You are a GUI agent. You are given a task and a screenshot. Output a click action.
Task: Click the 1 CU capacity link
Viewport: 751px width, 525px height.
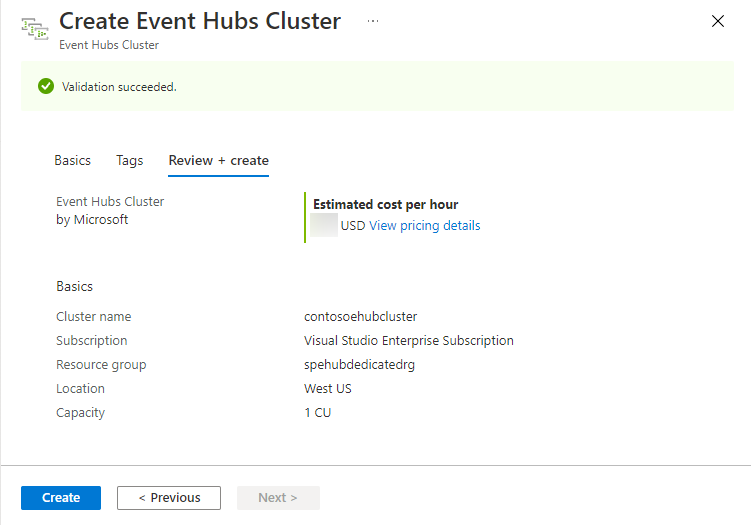tap(317, 413)
